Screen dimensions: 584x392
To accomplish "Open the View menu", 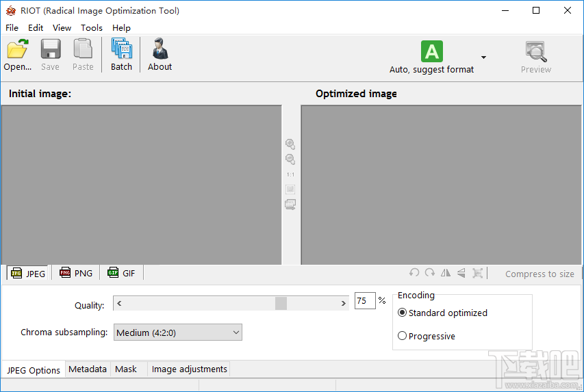I will [x=62, y=28].
